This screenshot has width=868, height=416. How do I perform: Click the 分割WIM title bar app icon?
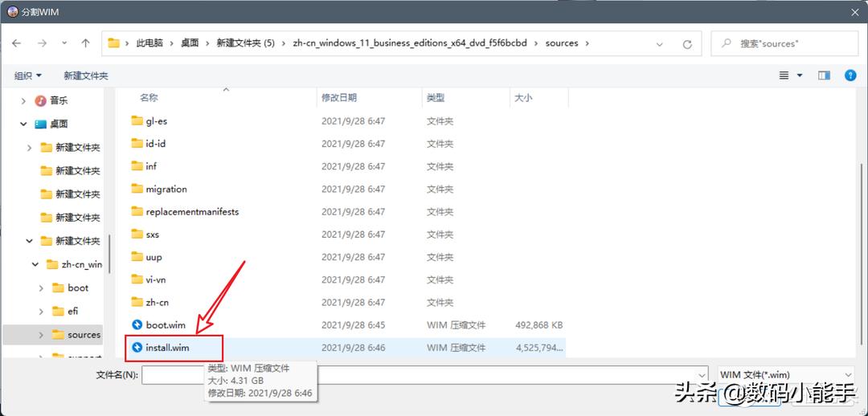[12, 12]
